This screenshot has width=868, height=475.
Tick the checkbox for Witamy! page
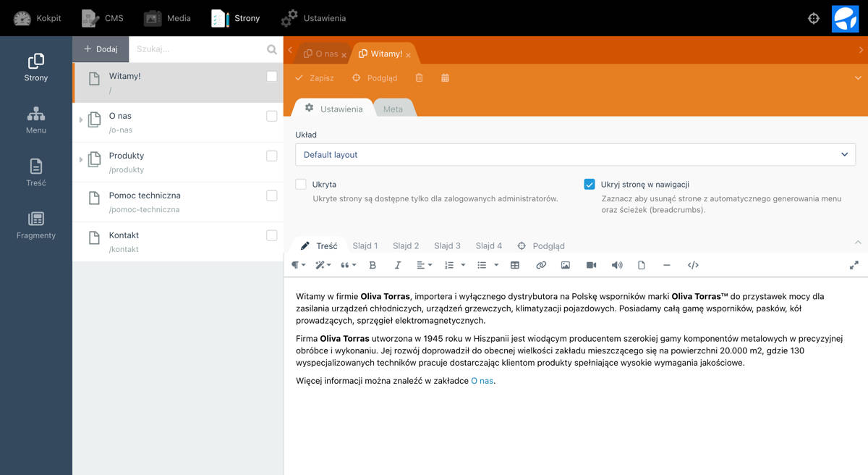(x=272, y=76)
